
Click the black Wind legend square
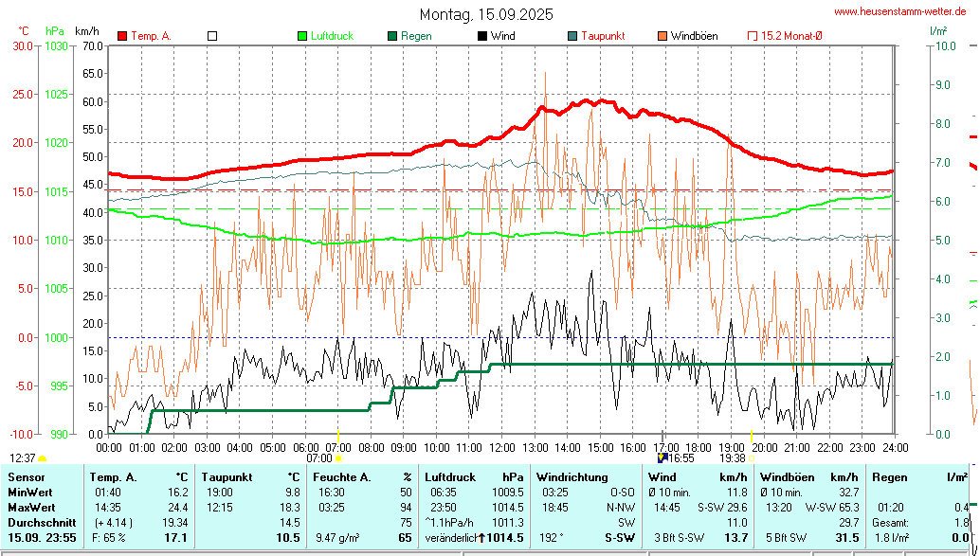[x=482, y=36]
